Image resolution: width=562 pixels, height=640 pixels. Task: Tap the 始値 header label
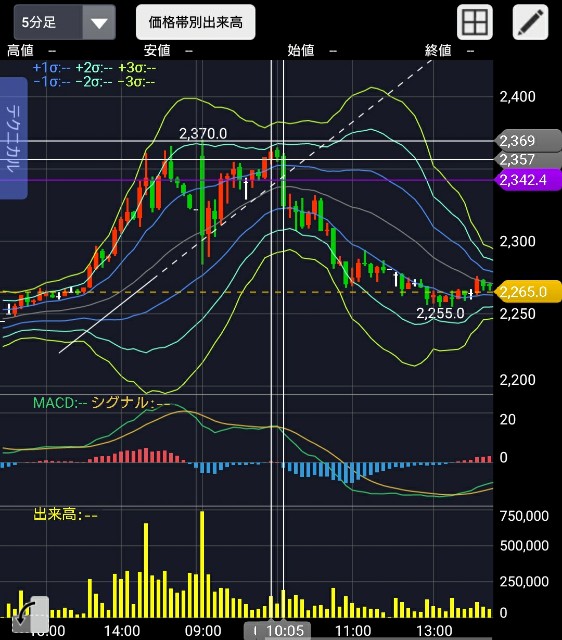[x=301, y=51]
